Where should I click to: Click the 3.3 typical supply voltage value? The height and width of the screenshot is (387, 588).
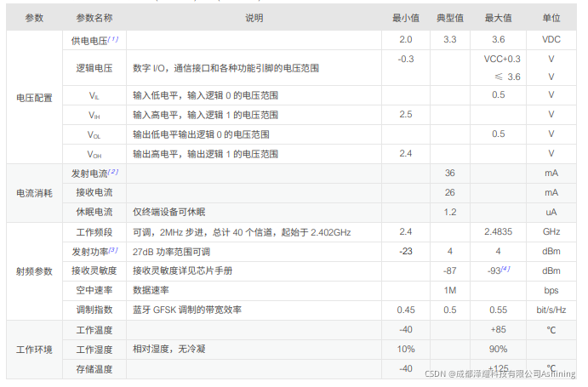point(449,39)
